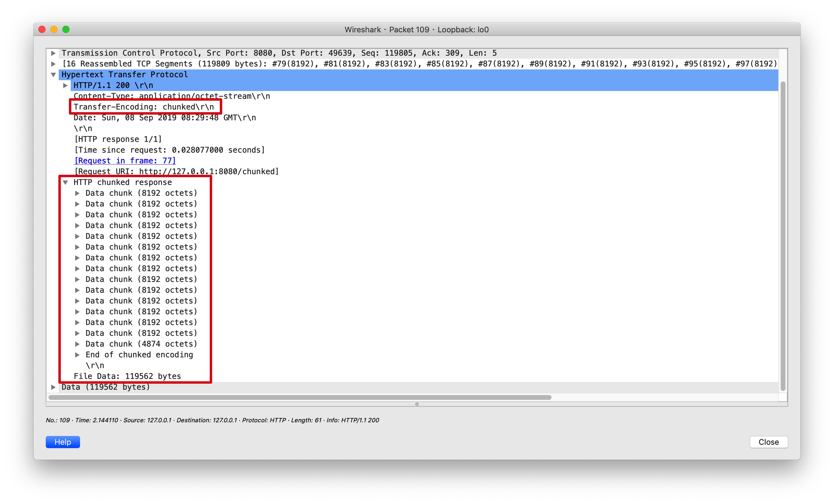
Task: Expand the End of chunked encoding node
Action: [77, 354]
